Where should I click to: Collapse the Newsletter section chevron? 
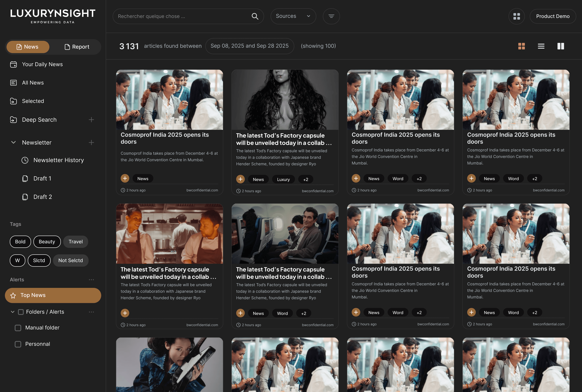coord(13,143)
